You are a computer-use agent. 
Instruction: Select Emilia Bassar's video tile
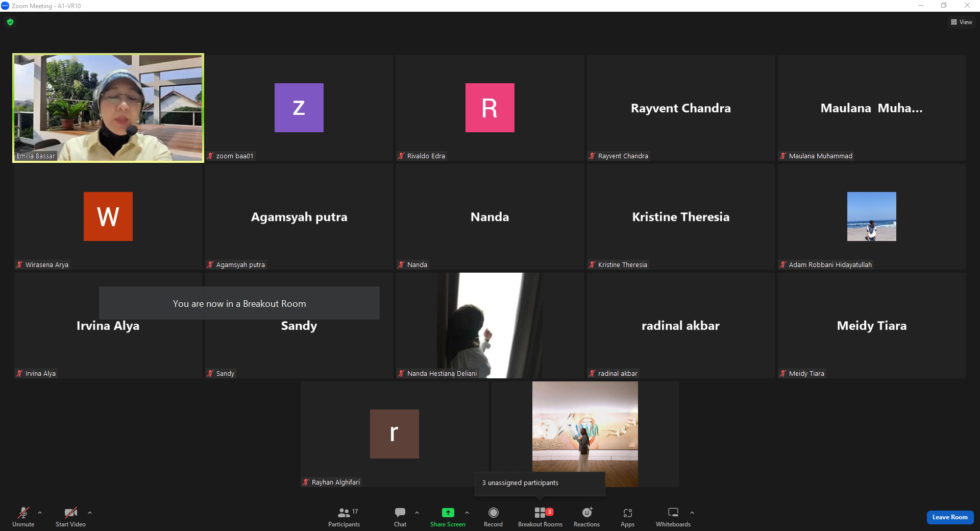108,108
